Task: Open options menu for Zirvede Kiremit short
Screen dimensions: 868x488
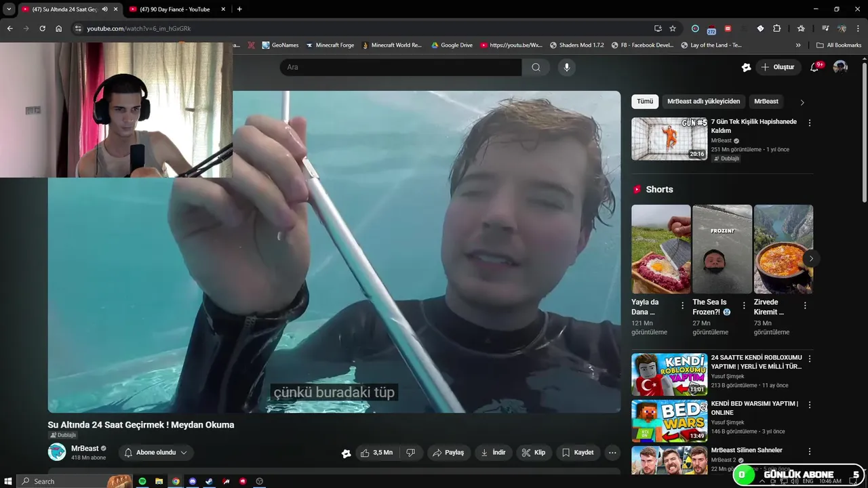Action: coord(805,306)
